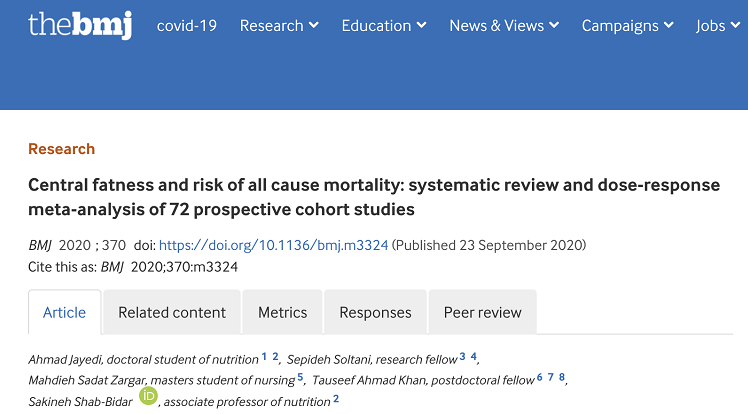Screen dimensions: 748x414
Task: Click affiliation 5 after Mahdieh Sadat Zargar
Action: 300,378
